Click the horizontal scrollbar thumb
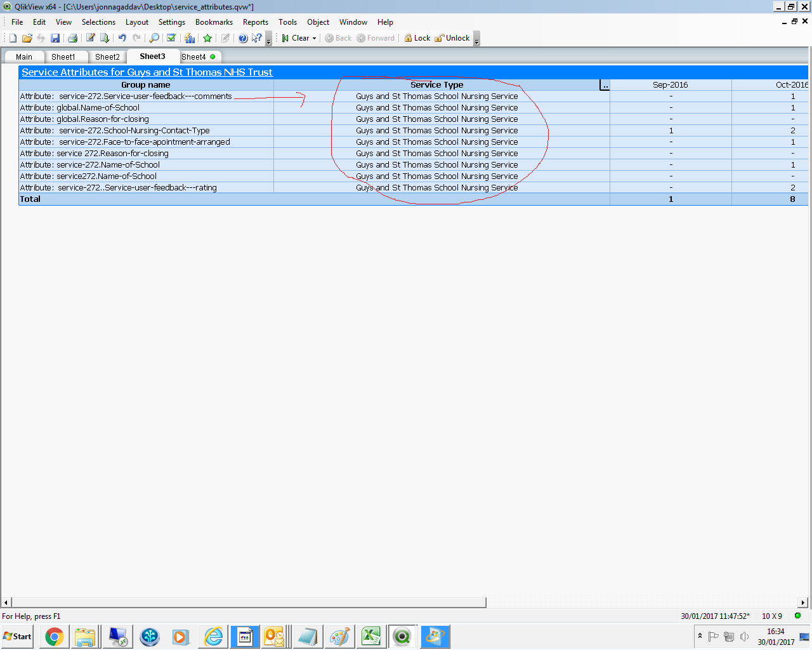812x650 pixels. tap(249, 602)
